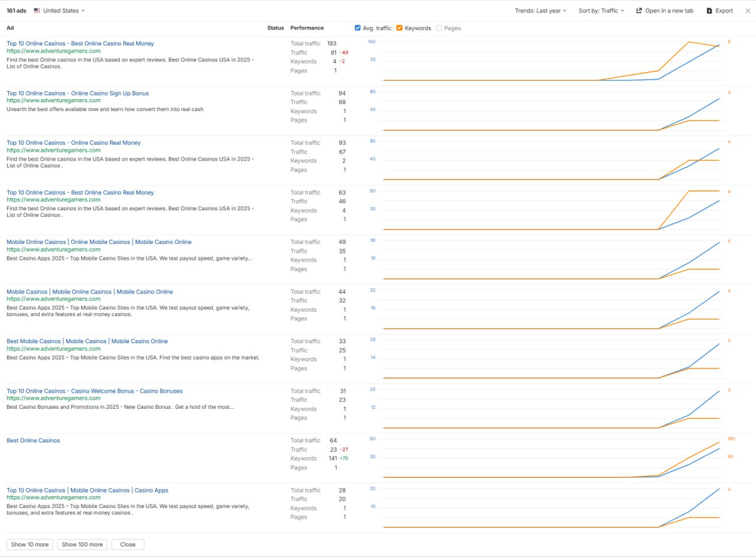This screenshot has height=557, width=756.
Task: Click the first ad's trend chart
Action: (549, 62)
